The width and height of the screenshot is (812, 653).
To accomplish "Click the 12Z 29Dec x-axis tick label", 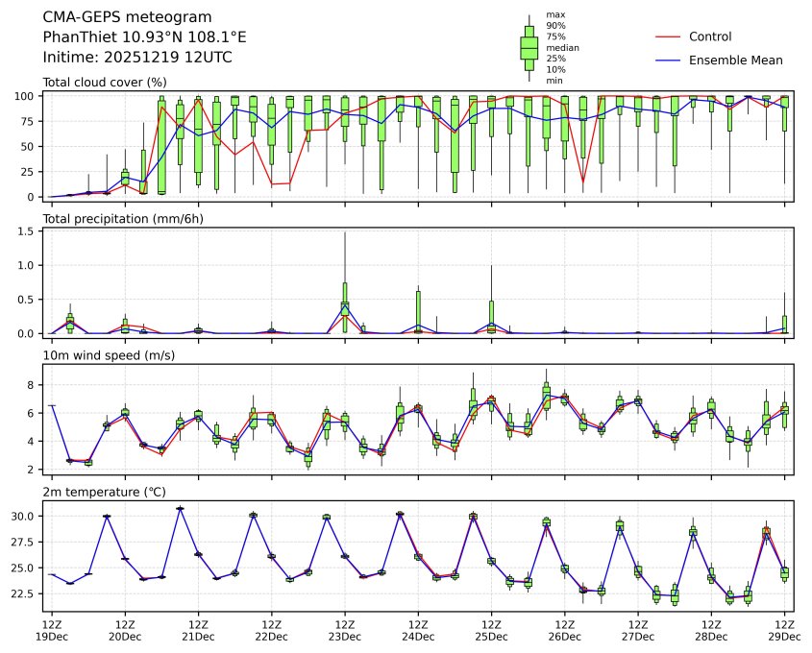I will [784, 630].
